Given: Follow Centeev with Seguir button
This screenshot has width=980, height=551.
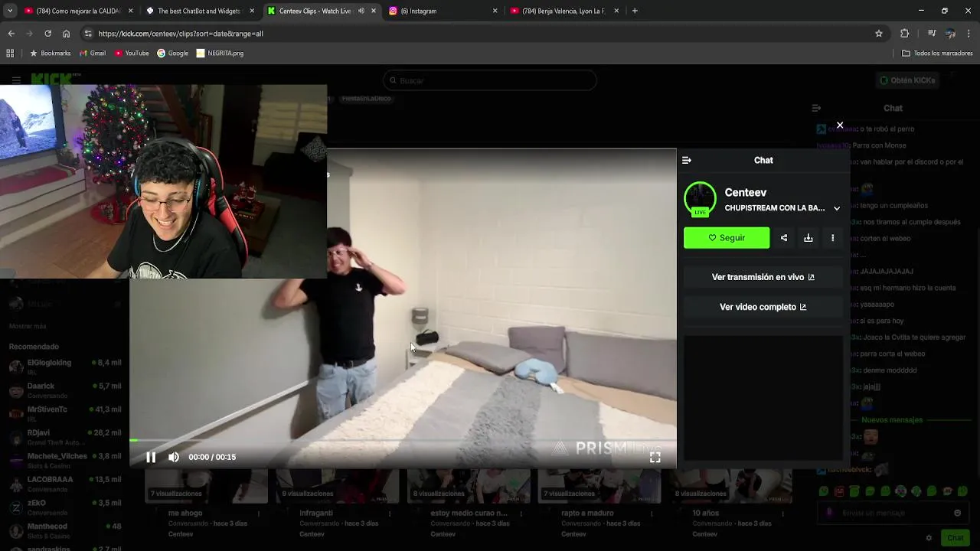Looking at the screenshot, I should coord(727,238).
